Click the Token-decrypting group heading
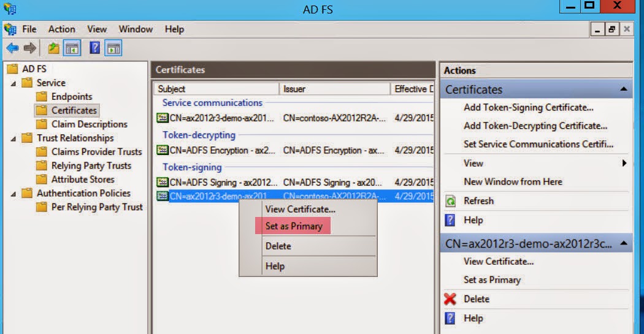 point(199,135)
